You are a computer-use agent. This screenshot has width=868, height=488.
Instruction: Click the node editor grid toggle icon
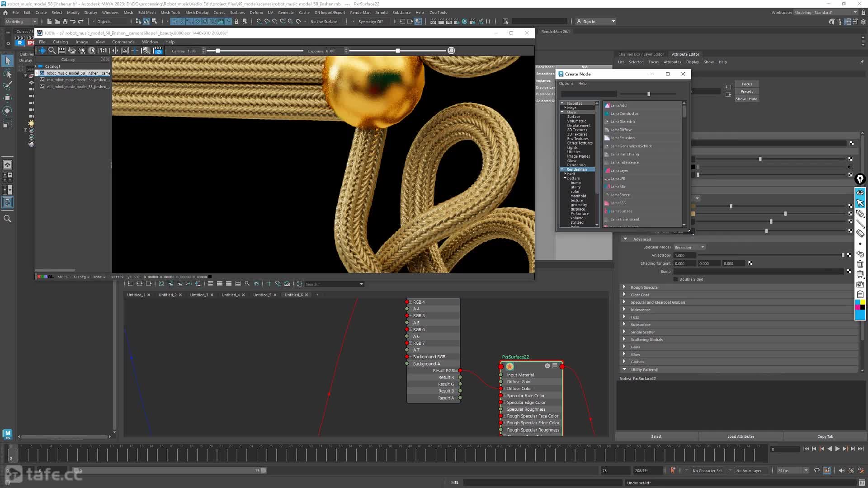pos(269,284)
